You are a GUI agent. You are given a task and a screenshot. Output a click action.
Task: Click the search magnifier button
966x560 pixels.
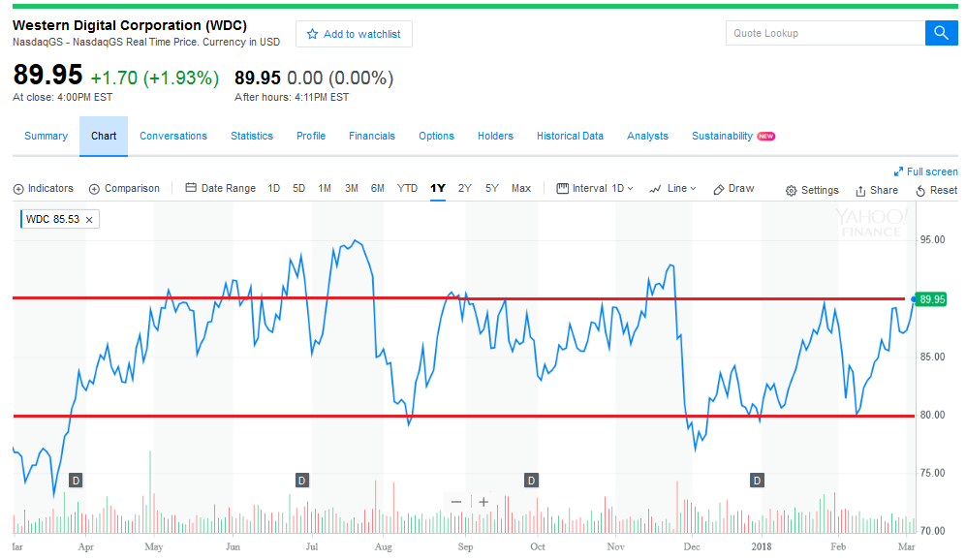coord(941,33)
